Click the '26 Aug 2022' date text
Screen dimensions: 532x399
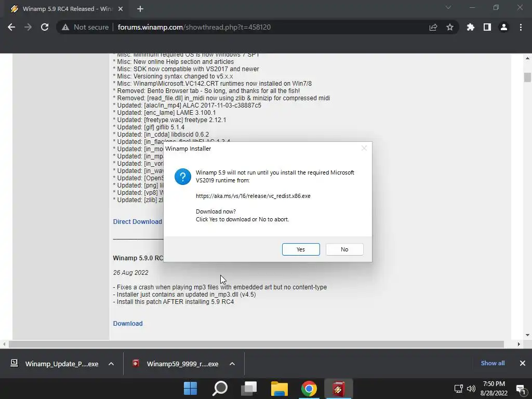coord(130,272)
